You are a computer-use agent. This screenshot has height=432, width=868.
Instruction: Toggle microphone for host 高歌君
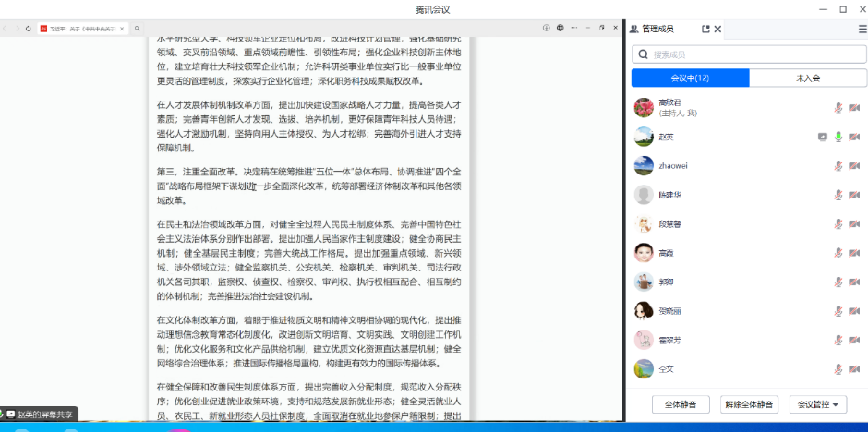tap(838, 108)
